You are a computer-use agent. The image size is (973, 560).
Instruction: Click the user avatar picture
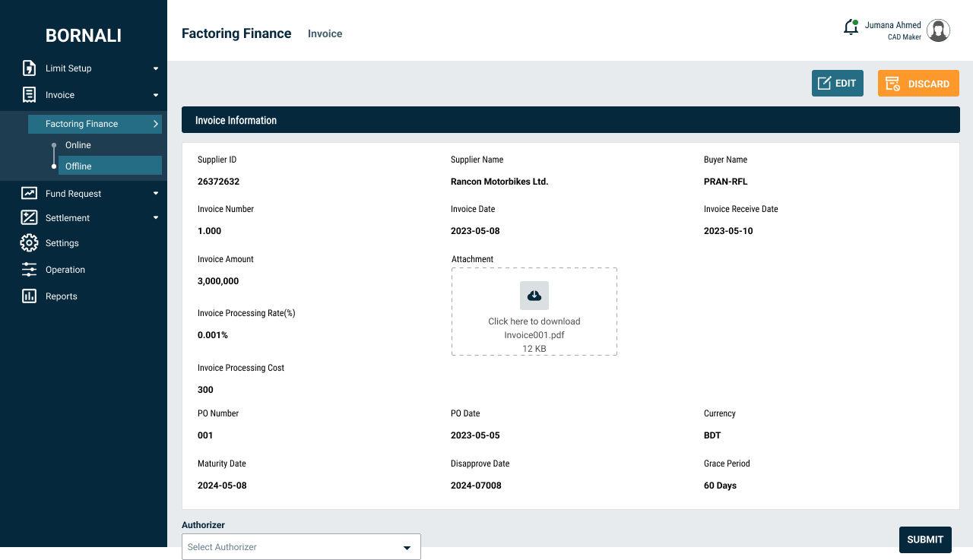tap(939, 30)
